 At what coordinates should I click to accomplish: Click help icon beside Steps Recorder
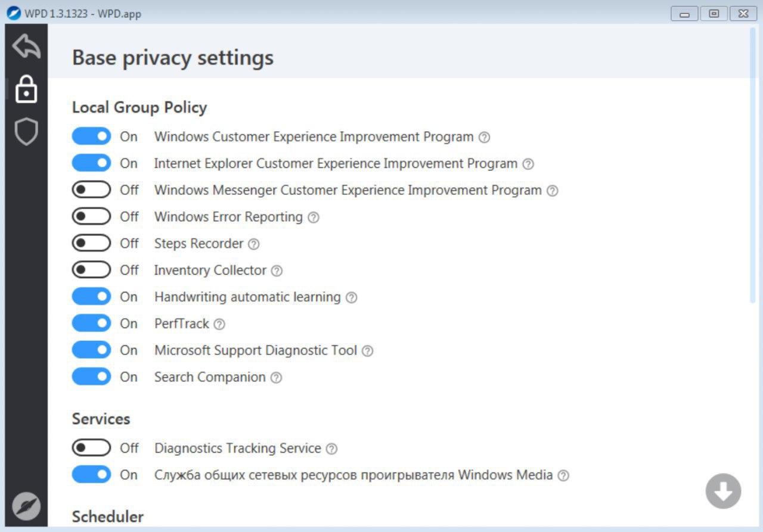[254, 244]
